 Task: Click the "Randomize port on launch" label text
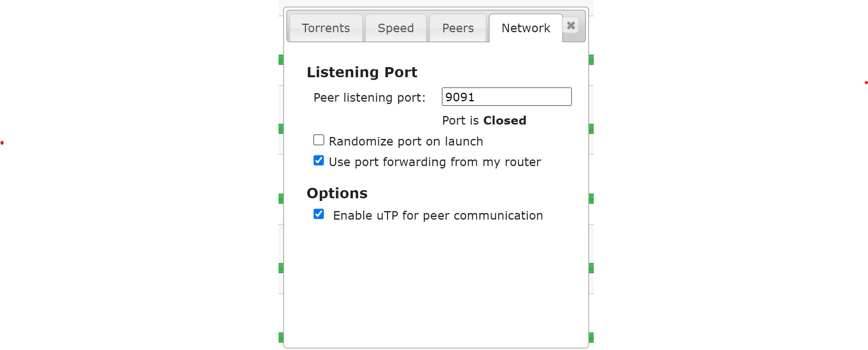(x=406, y=142)
